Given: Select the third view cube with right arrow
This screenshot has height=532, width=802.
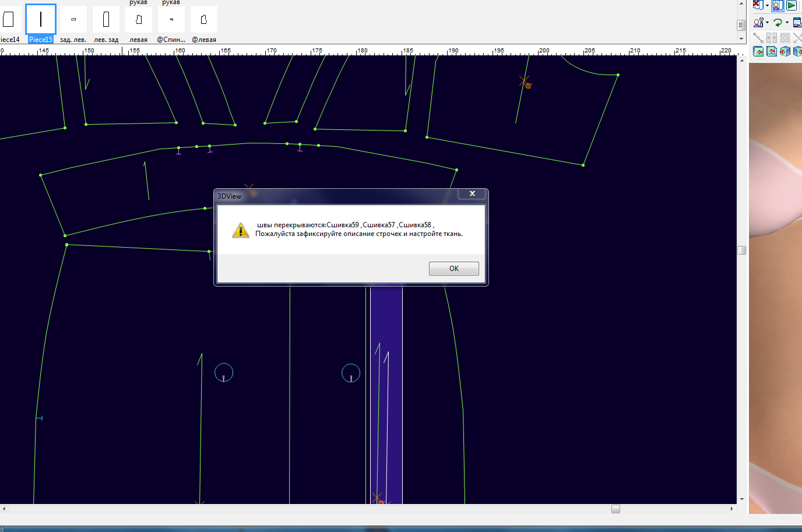Looking at the screenshot, I should [x=785, y=51].
